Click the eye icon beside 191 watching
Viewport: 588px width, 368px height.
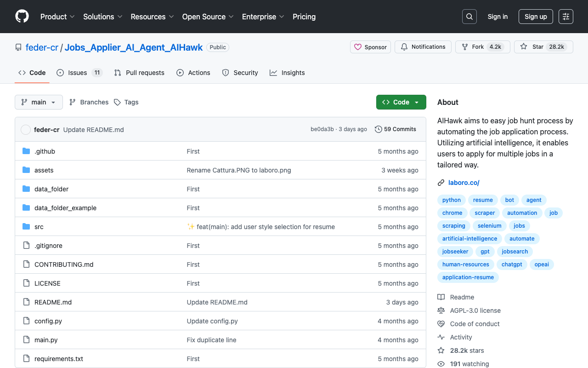[x=441, y=364]
